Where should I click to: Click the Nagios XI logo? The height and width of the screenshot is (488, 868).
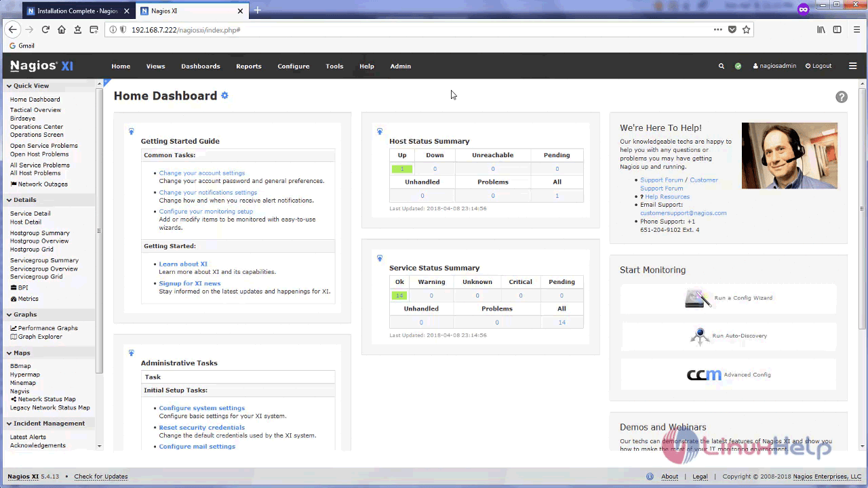pyautogui.click(x=41, y=66)
